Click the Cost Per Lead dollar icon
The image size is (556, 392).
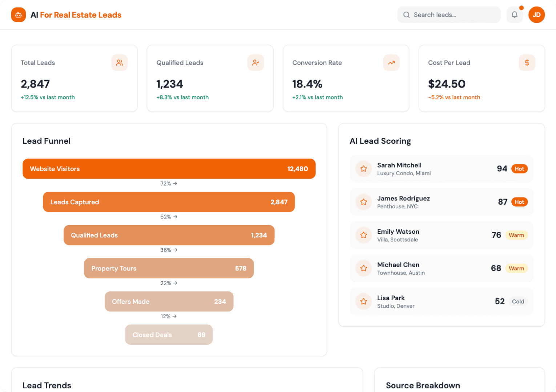click(527, 63)
